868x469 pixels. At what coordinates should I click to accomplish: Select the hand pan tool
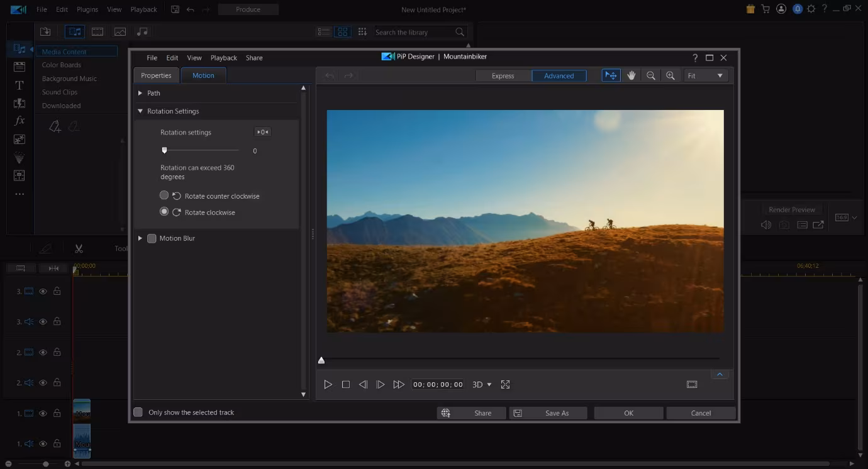coord(631,75)
